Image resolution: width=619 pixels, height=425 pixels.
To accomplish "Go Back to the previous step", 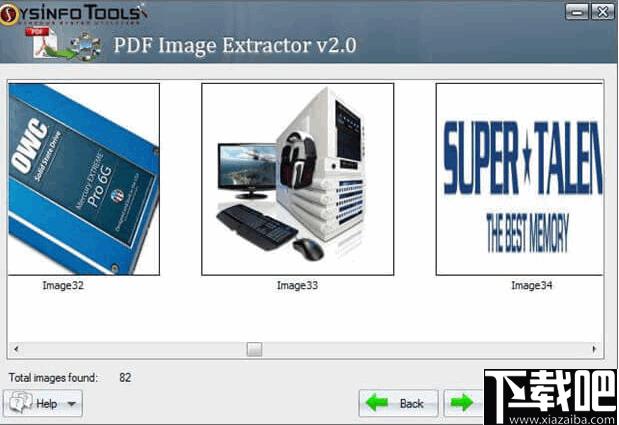I will point(398,403).
